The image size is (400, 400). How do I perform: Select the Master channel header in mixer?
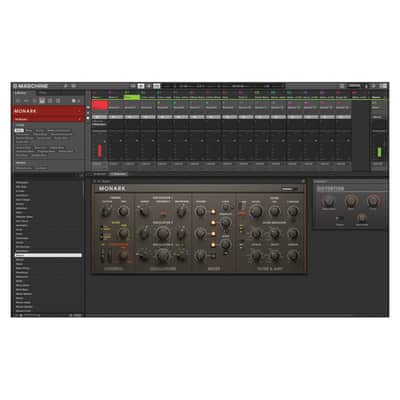378,97
